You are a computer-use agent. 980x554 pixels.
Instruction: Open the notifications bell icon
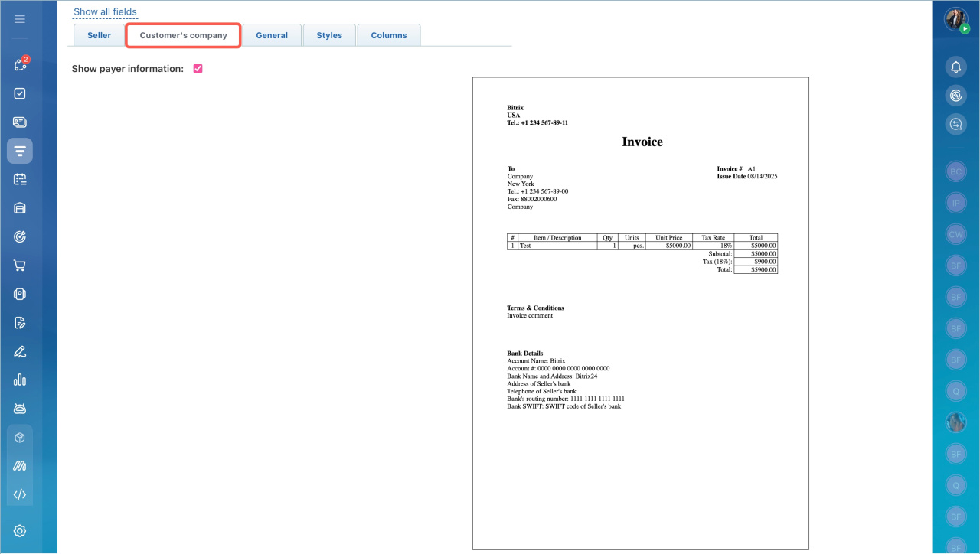[x=955, y=67]
